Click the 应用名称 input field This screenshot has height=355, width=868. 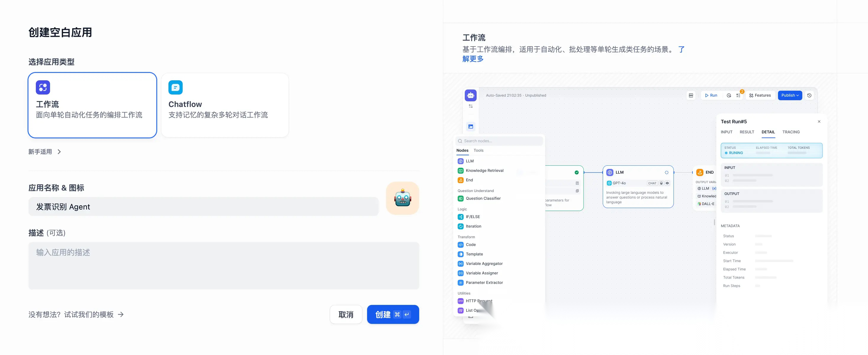tap(203, 207)
